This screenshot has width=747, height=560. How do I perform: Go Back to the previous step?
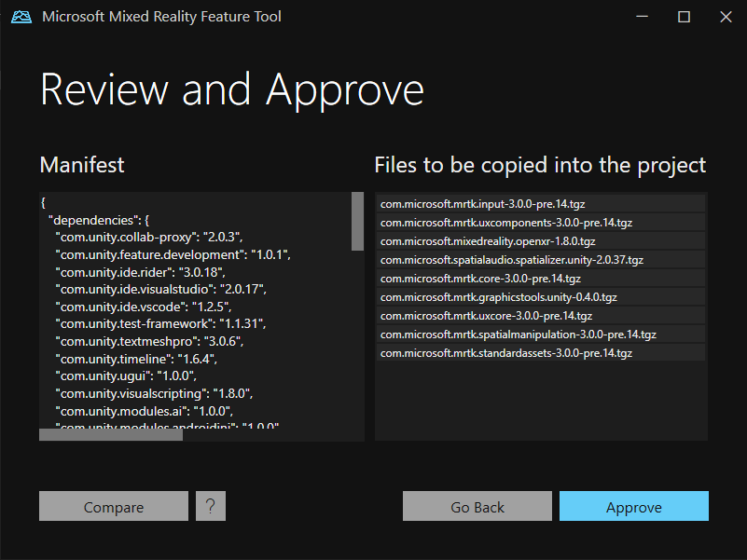pyautogui.click(x=477, y=506)
